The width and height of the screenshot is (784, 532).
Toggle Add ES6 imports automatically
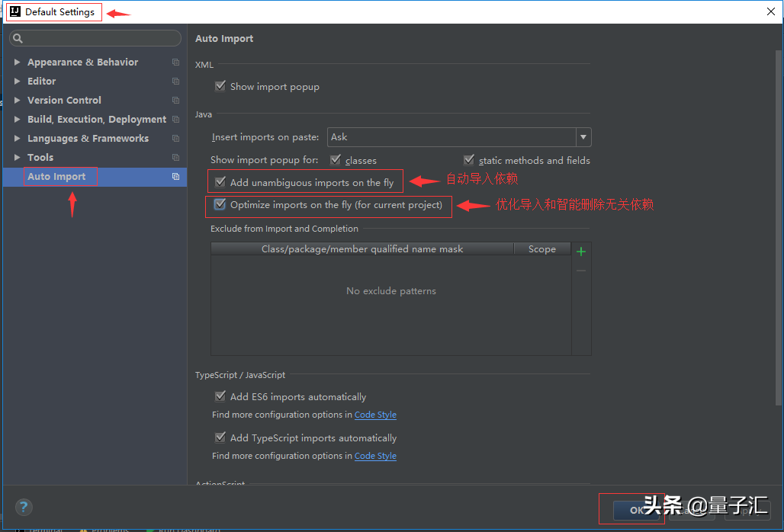point(220,396)
